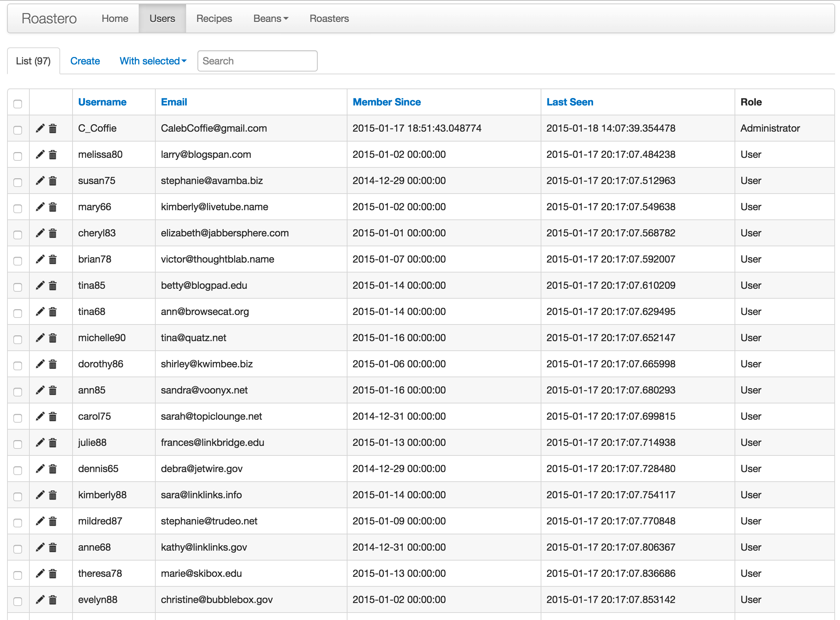
Task: Click the edit pencil icon for C_Coffie
Action: click(40, 128)
